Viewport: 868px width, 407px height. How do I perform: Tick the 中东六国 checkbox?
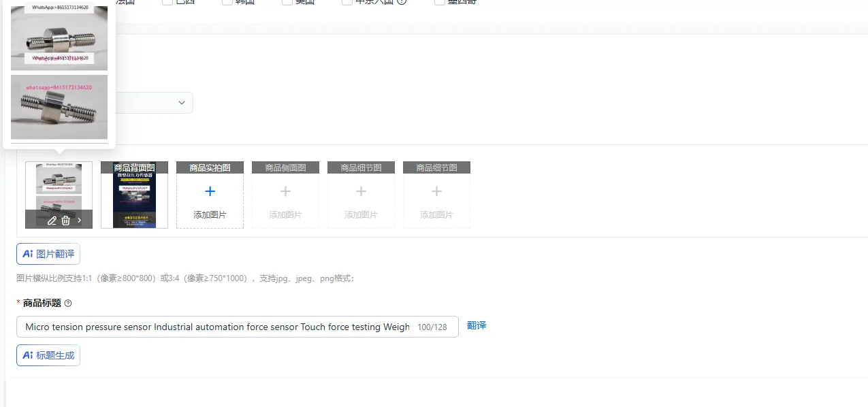347,2
